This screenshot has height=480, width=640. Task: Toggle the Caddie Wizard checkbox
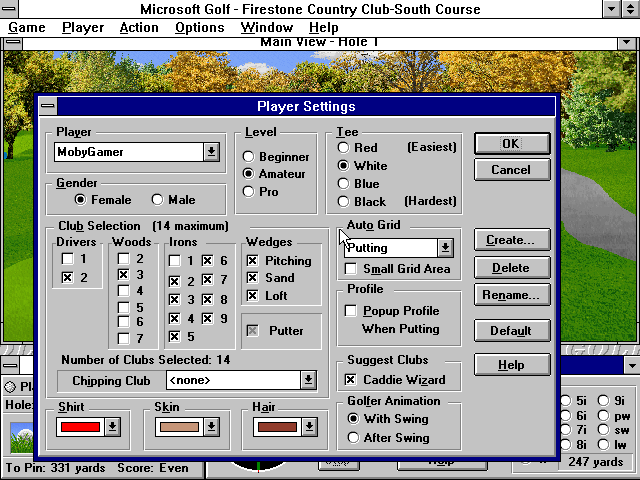pyautogui.click(x=351, y=380)
